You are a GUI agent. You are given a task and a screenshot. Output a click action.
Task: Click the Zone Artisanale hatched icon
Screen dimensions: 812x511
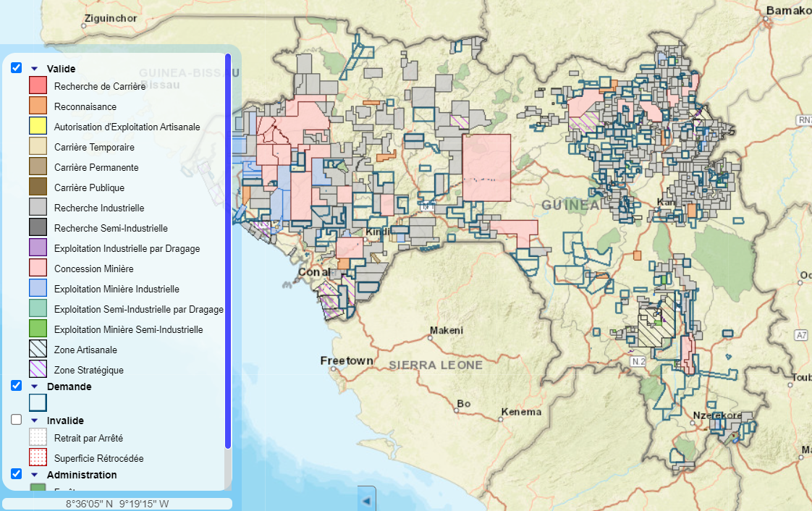click(38, 349)
